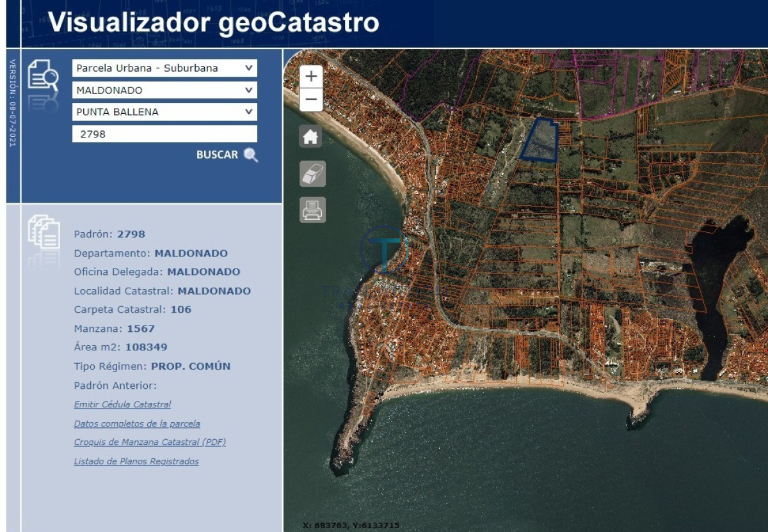Select the Localidad Catastral: MALDONADO text
The width and height of the screenshot is (768, 532).
click(x=163, y=291)
